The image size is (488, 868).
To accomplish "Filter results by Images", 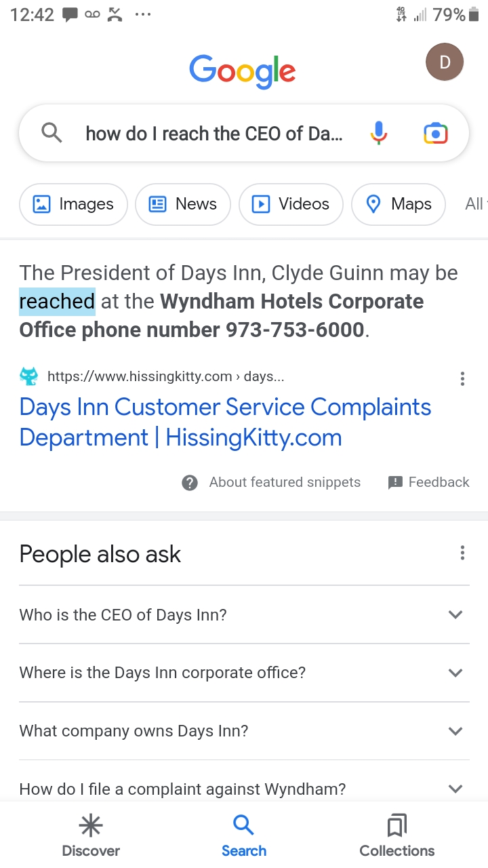I will pyautogui.click(x=73, y=204).
